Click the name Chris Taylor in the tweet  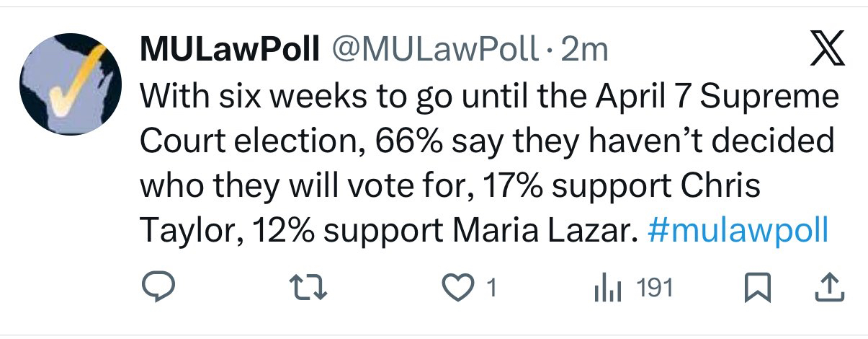[720, 187]
